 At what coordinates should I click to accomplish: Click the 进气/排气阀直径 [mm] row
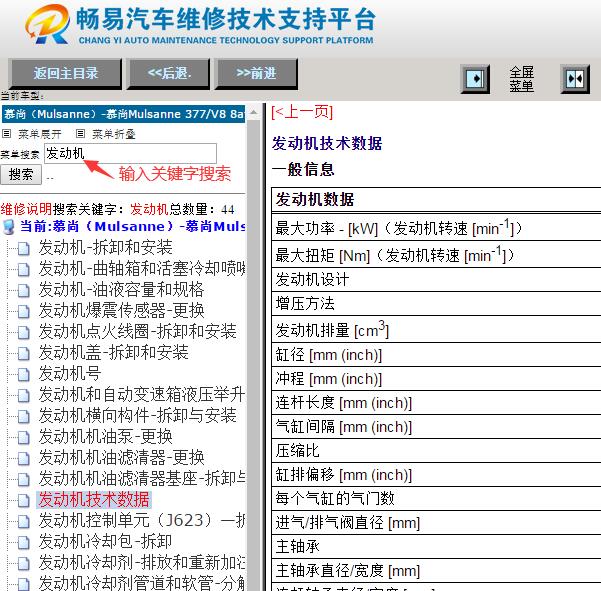[436, 522]
